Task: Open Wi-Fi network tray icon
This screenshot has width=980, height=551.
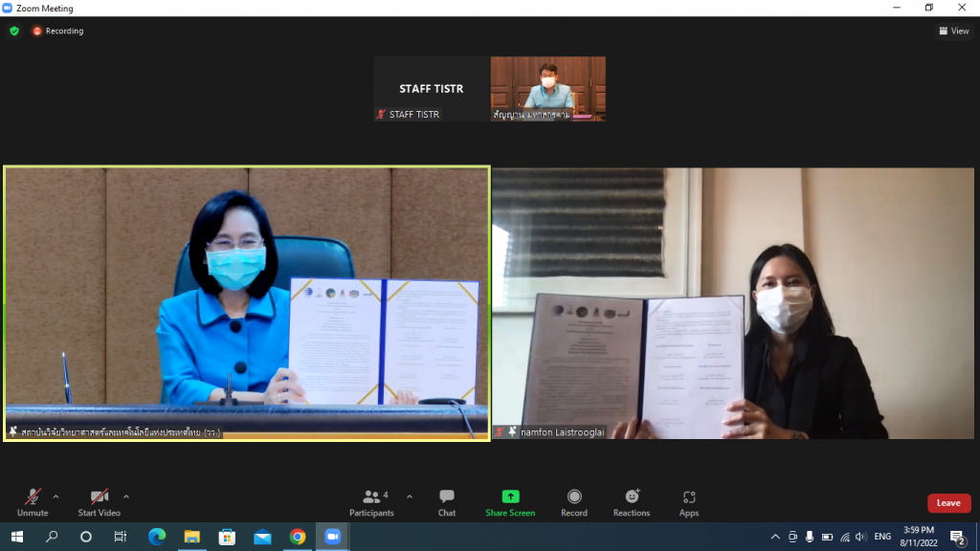Action: coord(845,537)
